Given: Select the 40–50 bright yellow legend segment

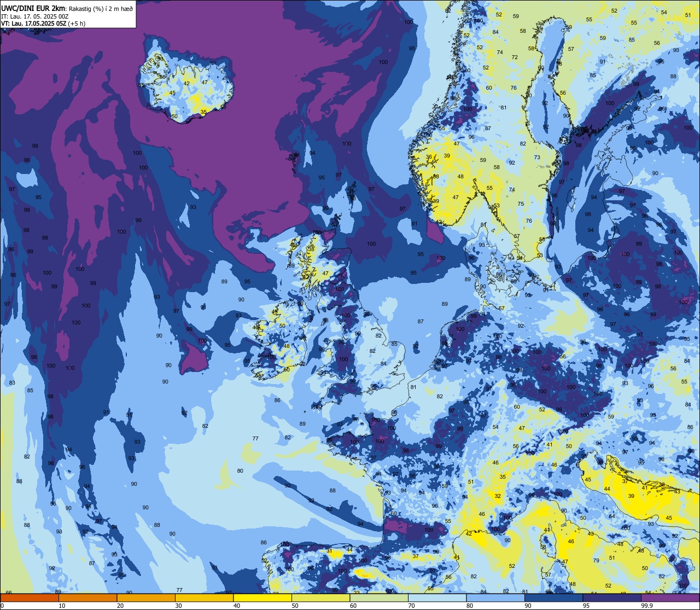Looking at the screenshot, I should point(262,598).
